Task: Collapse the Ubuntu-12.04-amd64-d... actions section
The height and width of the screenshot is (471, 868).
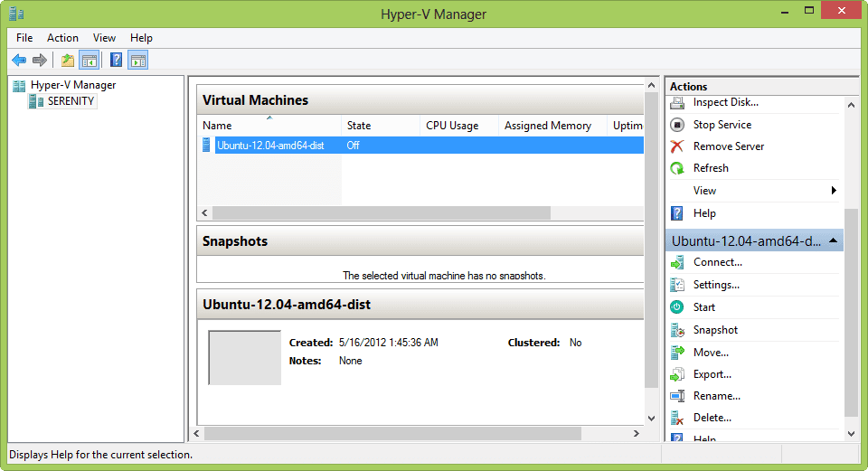Action: [x=833, y=240]
